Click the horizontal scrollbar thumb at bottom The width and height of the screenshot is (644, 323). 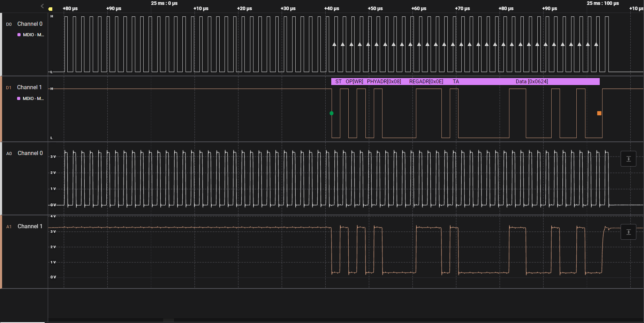tap(168, 320)
